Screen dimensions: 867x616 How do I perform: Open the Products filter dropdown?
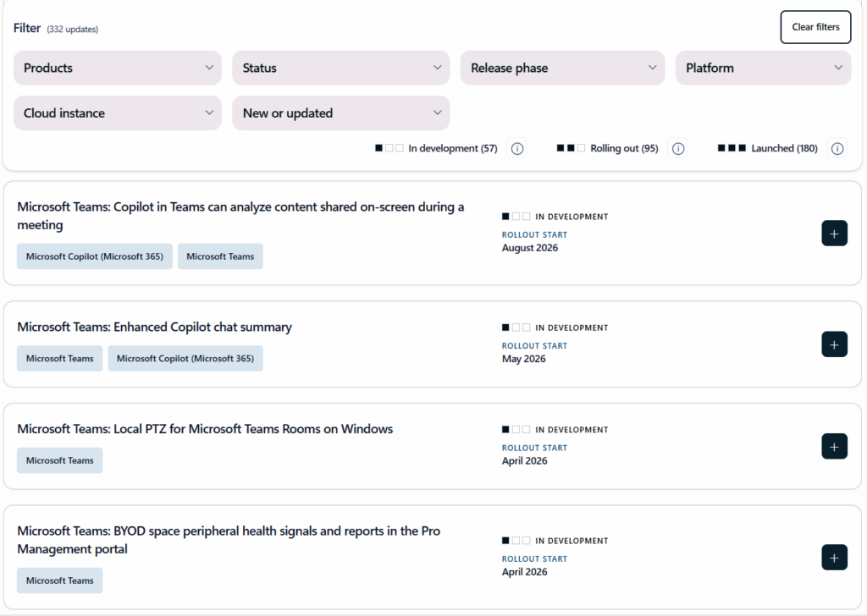(x=118, y=68)
